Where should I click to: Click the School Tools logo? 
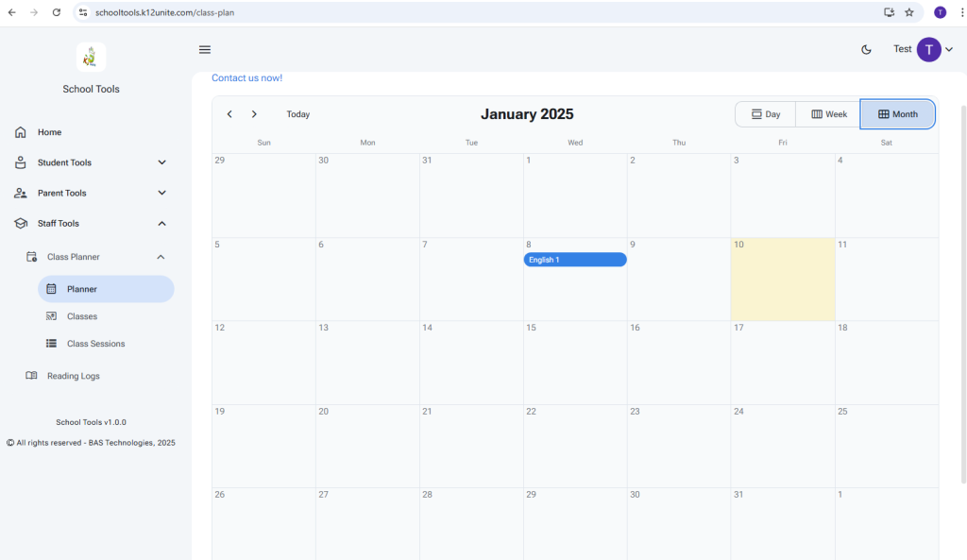point(91,58)
